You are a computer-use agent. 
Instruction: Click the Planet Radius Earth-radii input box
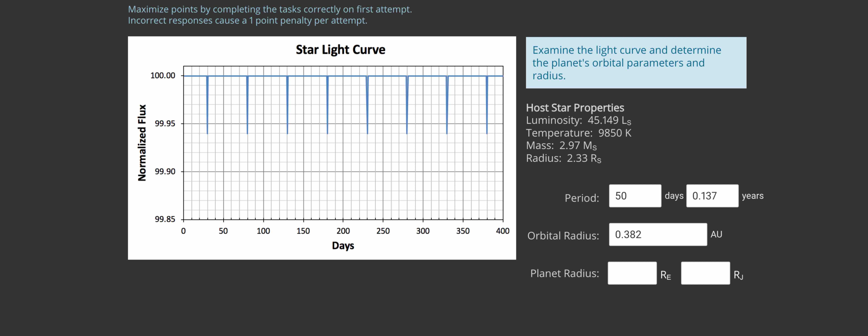[x=632, y=273]
